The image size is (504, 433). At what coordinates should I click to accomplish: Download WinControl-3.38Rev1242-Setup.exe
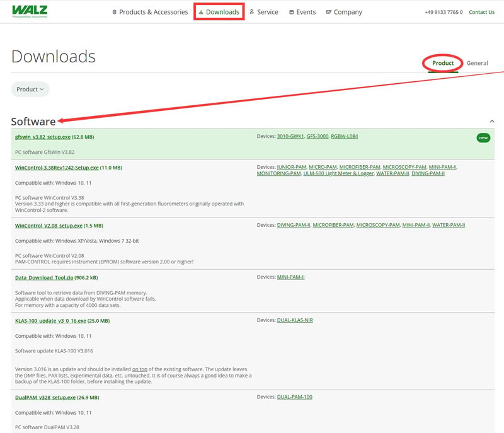[57, 168]
